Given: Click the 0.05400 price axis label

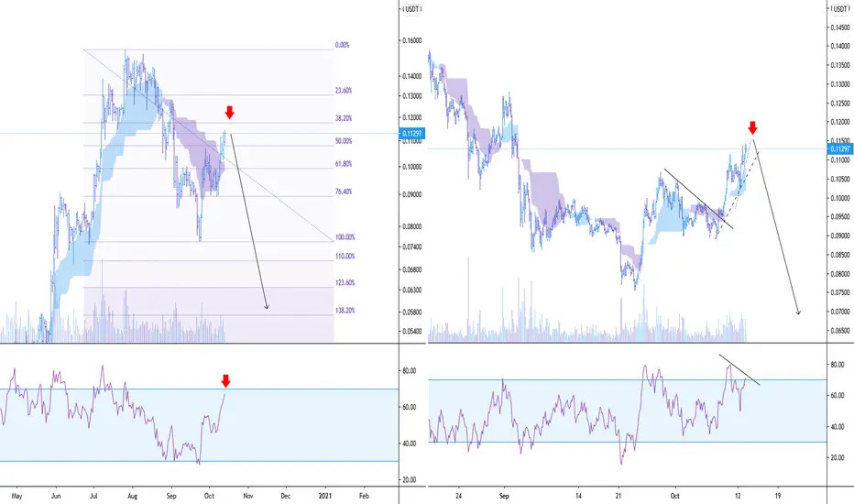Looking at the screenshot, I should 412,332.
